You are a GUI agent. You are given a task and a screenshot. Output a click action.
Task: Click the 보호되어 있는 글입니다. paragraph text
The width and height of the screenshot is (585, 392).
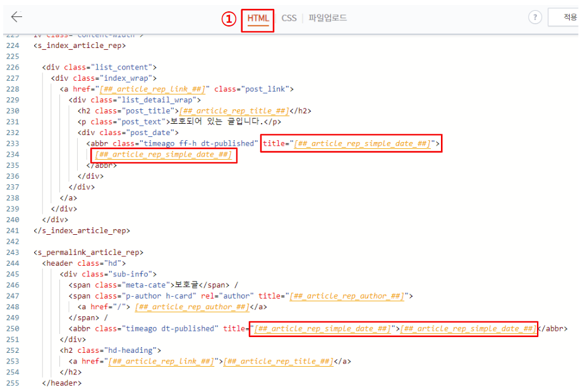pos(217,121)
